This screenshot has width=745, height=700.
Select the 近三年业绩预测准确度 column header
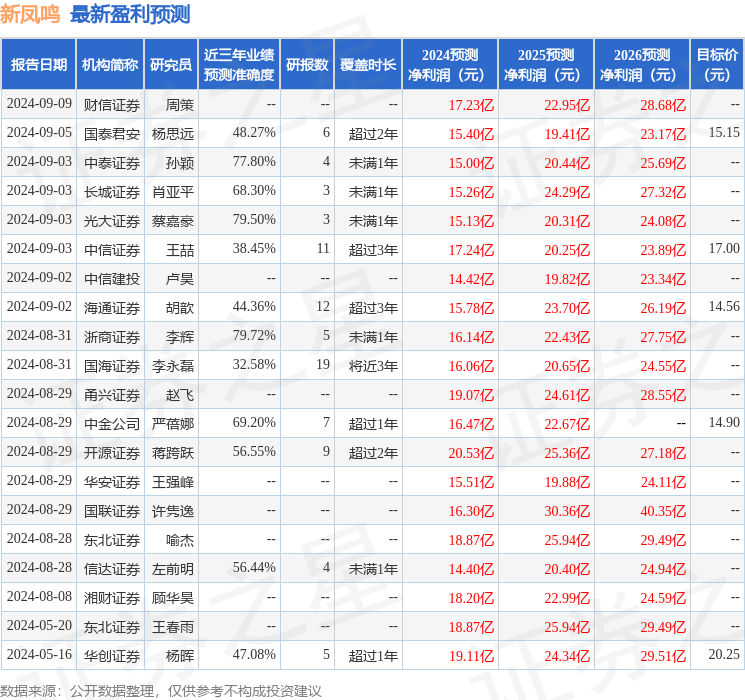click(239, 65)
